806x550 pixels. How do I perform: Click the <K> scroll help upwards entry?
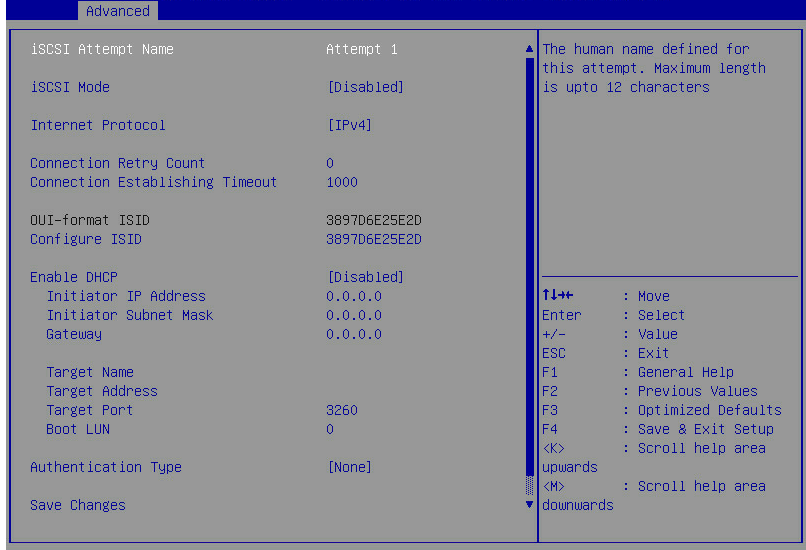654,458
